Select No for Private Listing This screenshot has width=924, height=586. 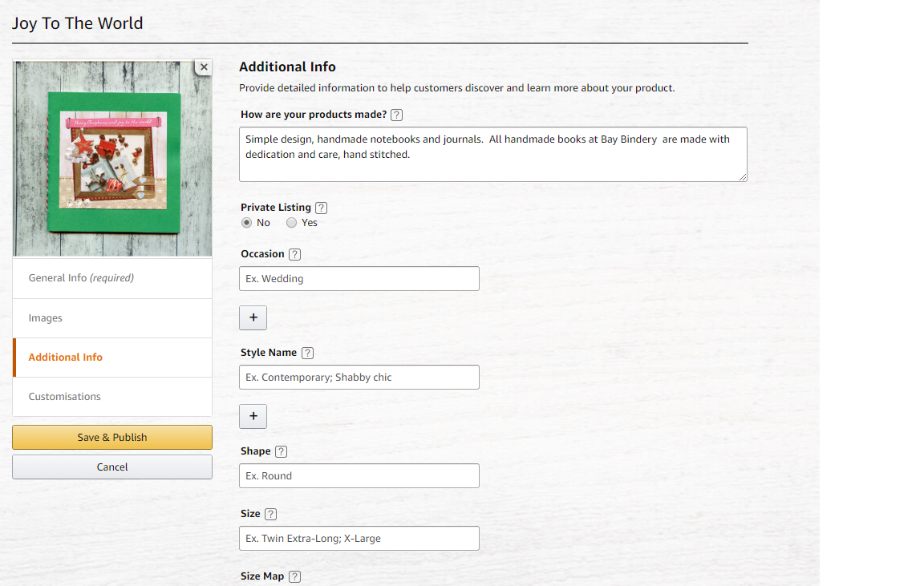247,223
